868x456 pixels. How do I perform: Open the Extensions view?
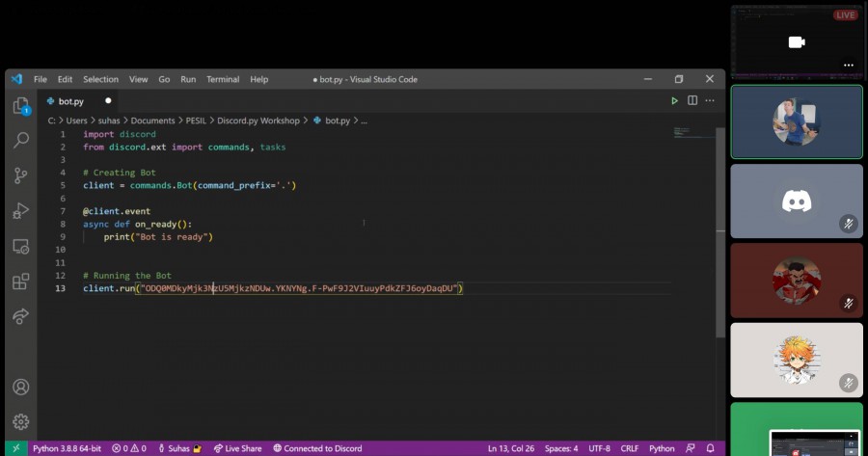[x=20, y=282]
